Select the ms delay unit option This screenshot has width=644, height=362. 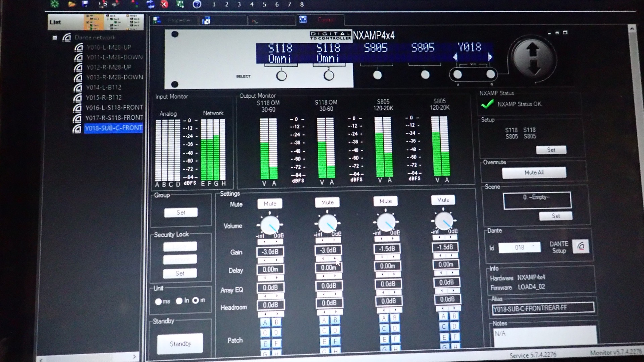[x=158, y=301]
